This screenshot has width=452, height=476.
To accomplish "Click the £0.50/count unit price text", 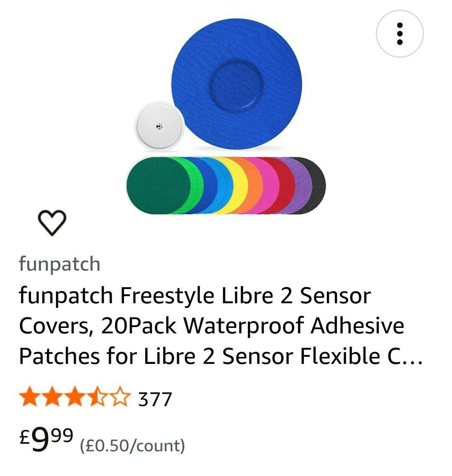I will point(132,445).
